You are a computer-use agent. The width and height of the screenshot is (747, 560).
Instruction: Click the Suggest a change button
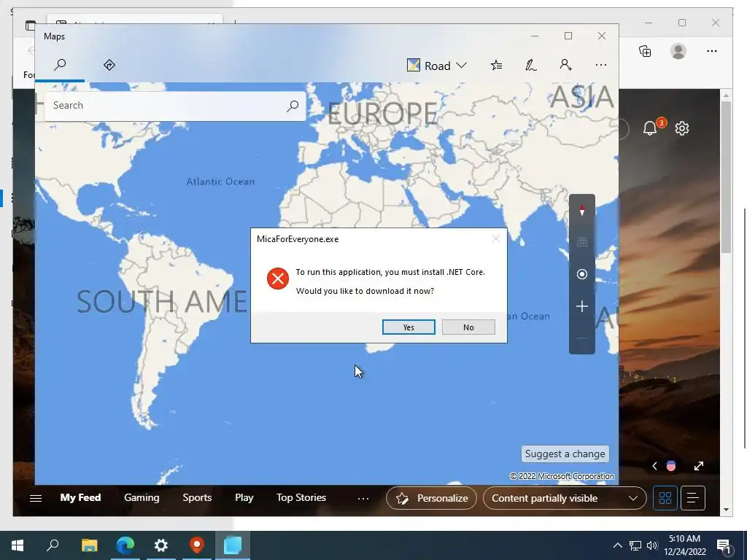point(565,454)
